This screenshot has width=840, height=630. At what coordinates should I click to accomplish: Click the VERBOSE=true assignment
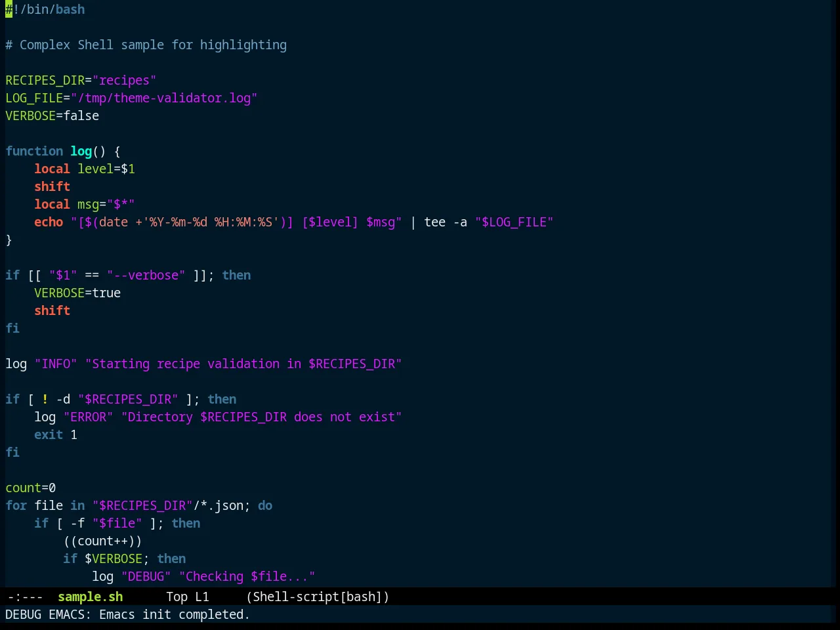click(x=77, y=293)
